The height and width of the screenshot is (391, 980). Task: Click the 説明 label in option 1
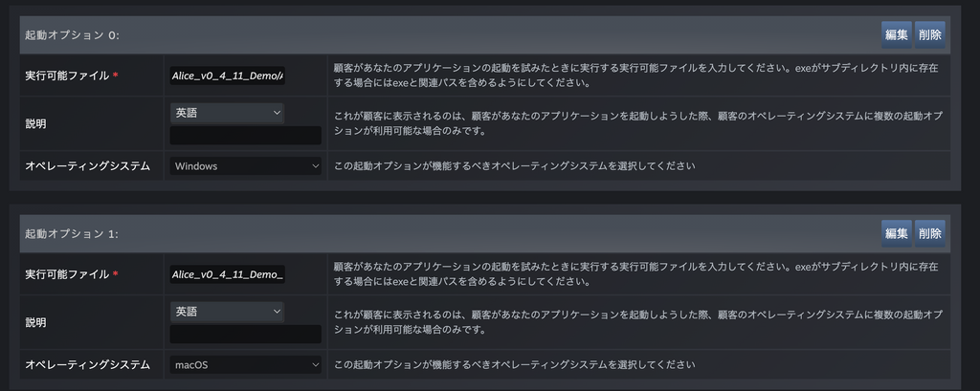pos(35,322)
